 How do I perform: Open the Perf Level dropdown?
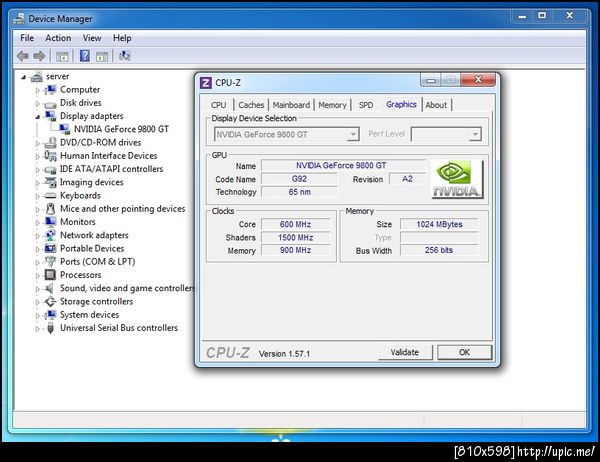(475, 134)
